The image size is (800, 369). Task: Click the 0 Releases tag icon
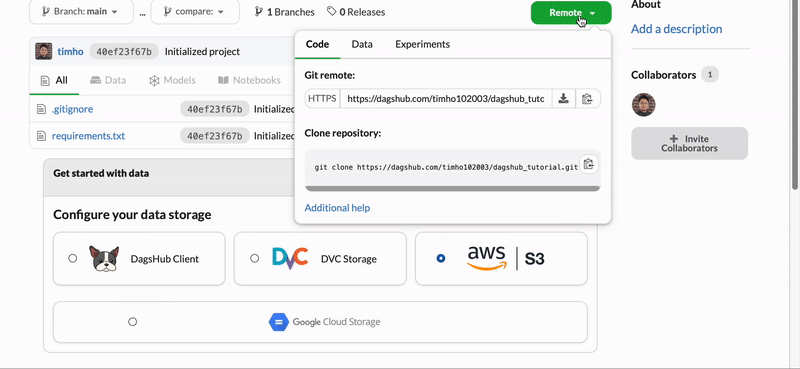(332, 11)
